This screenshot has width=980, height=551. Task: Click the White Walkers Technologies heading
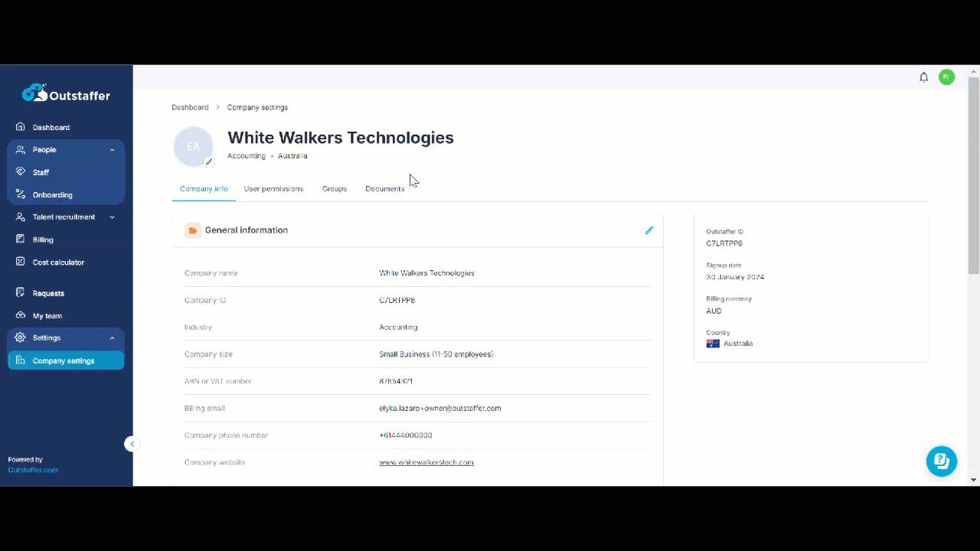(341, 138)
